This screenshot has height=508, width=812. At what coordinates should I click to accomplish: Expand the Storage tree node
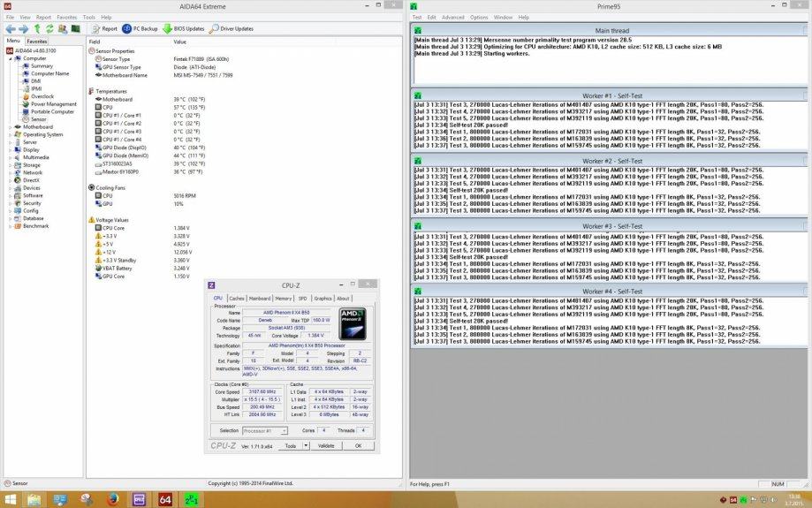pos(10,165)
